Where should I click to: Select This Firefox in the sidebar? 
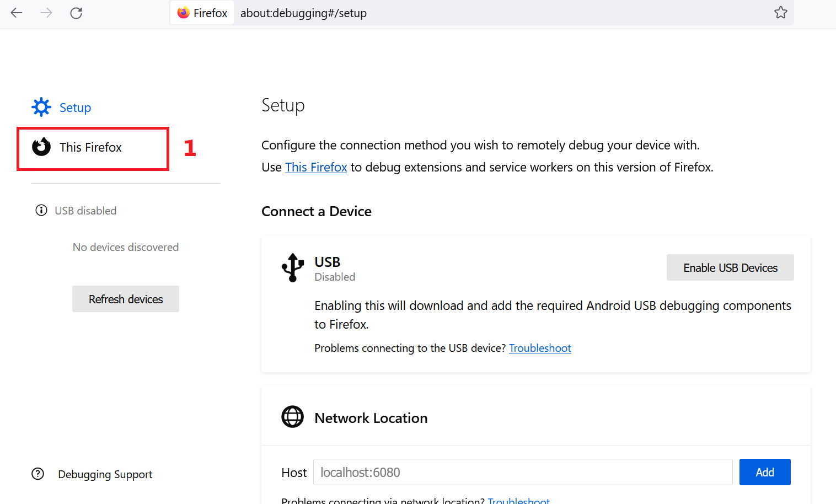[x=91, y=147]
